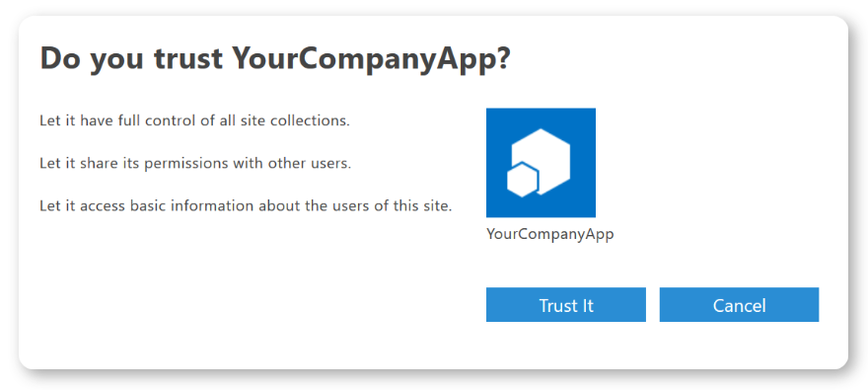Click the words 'Do you trust' in title
The image size is (868, 390).
pyautogui.click(x=131, y=58)
